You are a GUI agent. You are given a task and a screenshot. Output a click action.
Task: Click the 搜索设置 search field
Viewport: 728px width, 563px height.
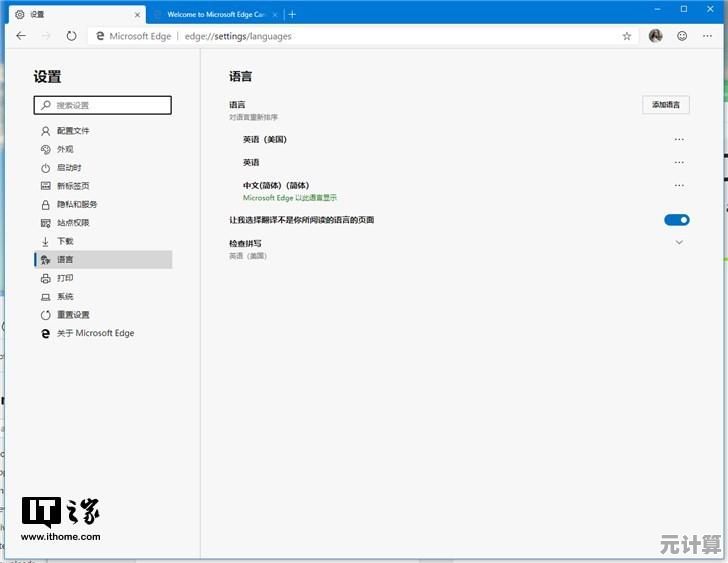click(103, 105)
